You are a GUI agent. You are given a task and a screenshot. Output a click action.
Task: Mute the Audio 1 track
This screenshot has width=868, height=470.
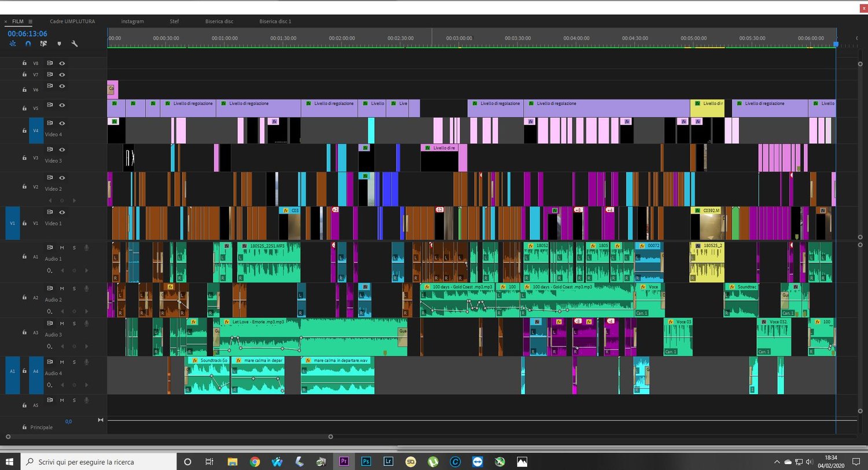62,248
